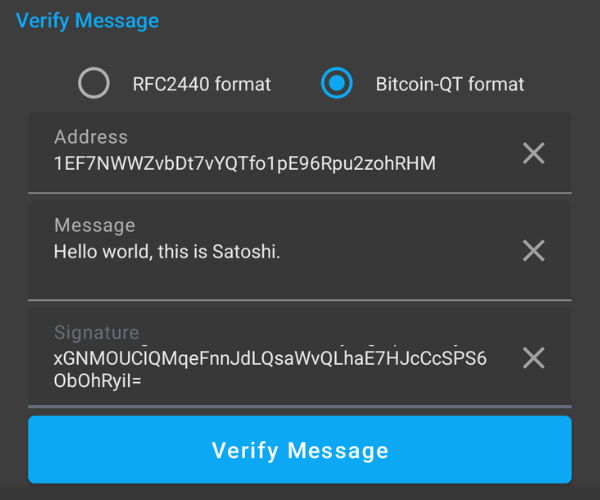Click the "Bitcoin-QT format" label text

click(x=450, y=84)
